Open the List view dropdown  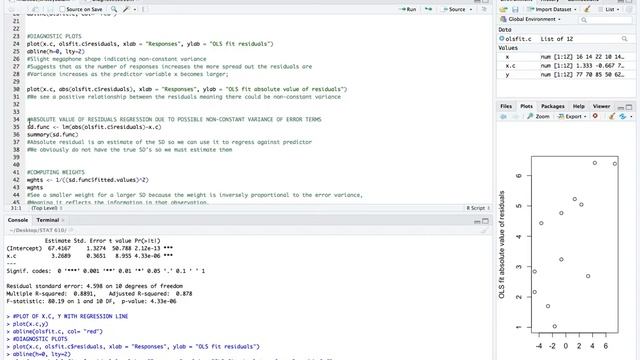point(609,9)
